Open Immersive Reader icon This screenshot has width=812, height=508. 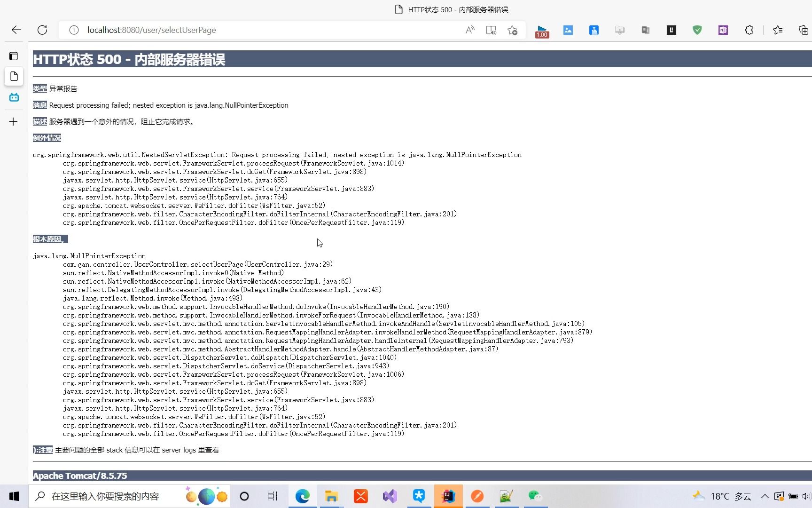[x=491, y=30]
